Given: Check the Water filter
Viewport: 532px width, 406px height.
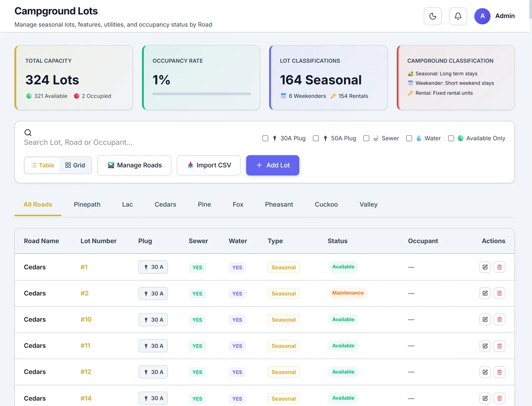Looking at the screenshot, I should (x=409, y=138).
